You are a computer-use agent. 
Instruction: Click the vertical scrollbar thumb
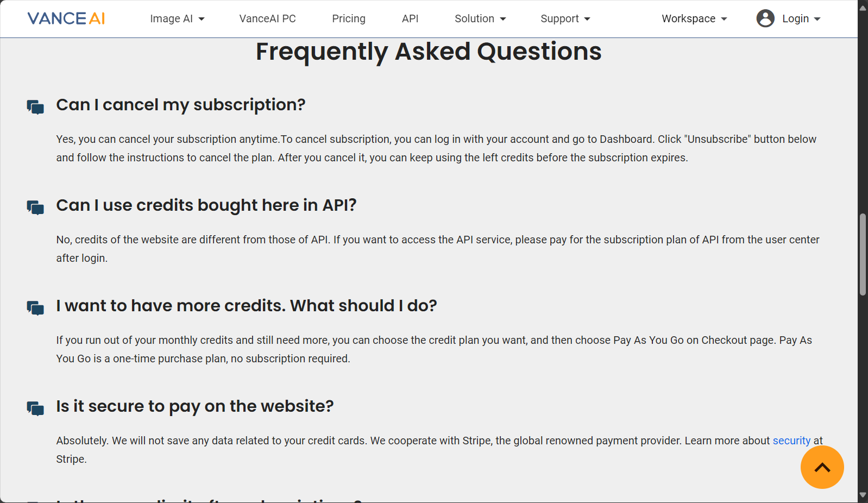pyautogui.click(x=863, y=255)
